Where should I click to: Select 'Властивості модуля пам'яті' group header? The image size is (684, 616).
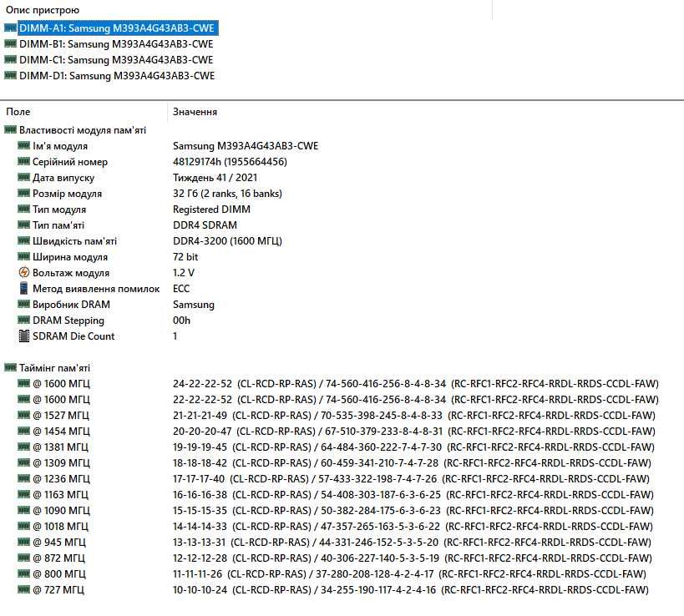[83, 130]
